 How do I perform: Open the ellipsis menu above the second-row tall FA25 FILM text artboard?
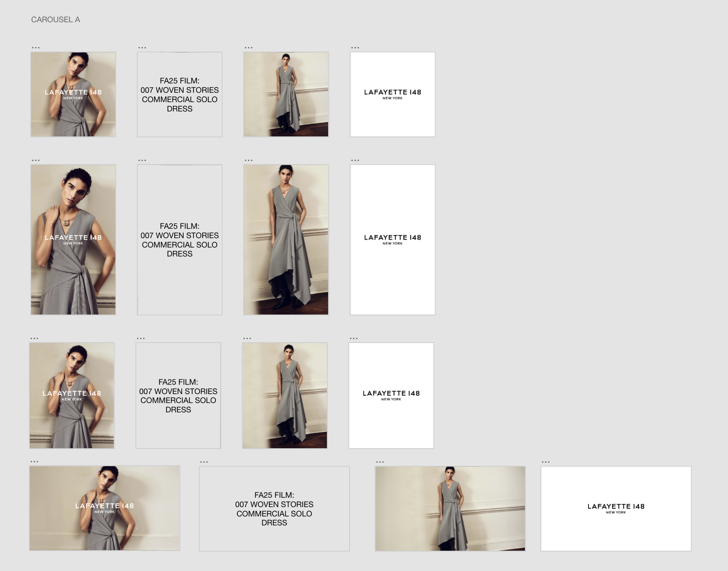(x=142, y=160)
